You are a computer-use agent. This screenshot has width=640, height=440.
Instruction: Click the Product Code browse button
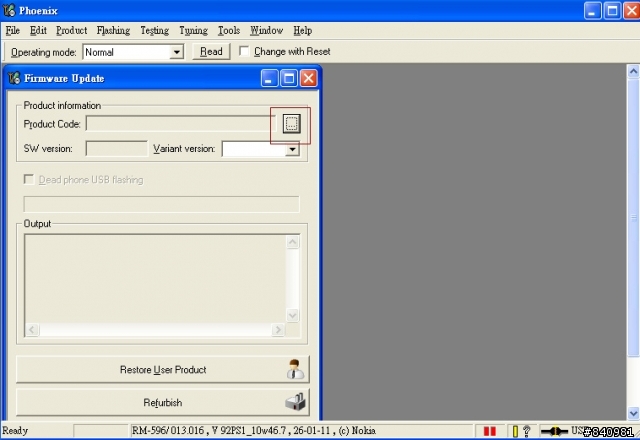tap(291, 124)
